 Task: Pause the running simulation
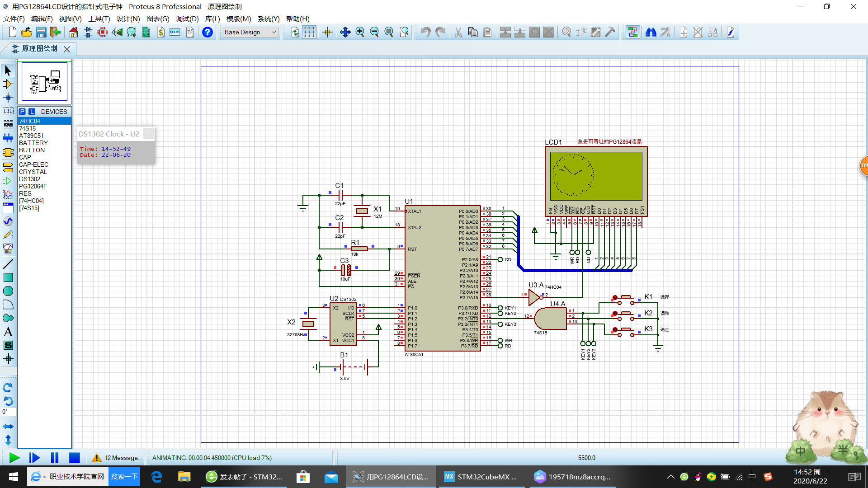tap(55, 458)
